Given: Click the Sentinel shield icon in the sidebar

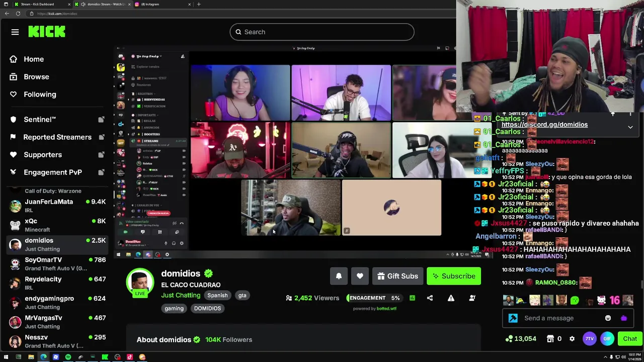Looking at the screenshot, I should coord(13,120).
